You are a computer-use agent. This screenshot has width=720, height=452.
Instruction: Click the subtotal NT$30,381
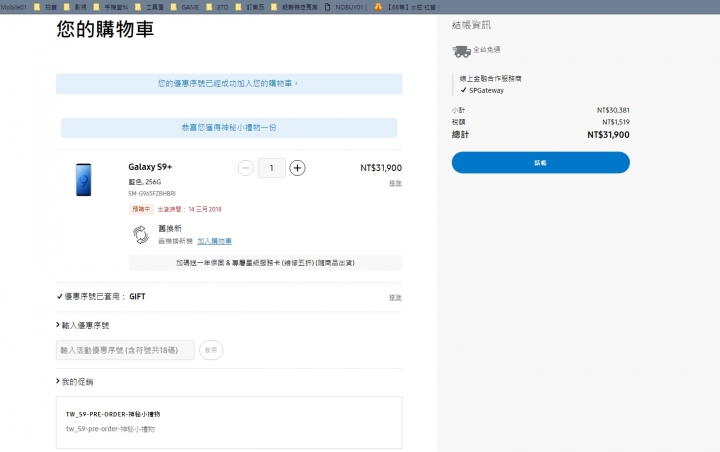613,110
